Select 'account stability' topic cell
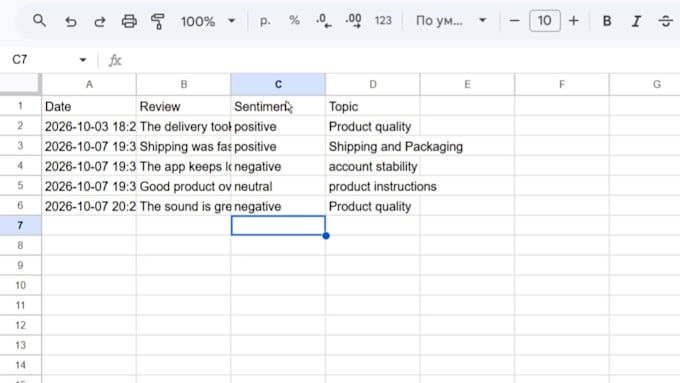Screen dimensions: 680x383 point(373,166)
